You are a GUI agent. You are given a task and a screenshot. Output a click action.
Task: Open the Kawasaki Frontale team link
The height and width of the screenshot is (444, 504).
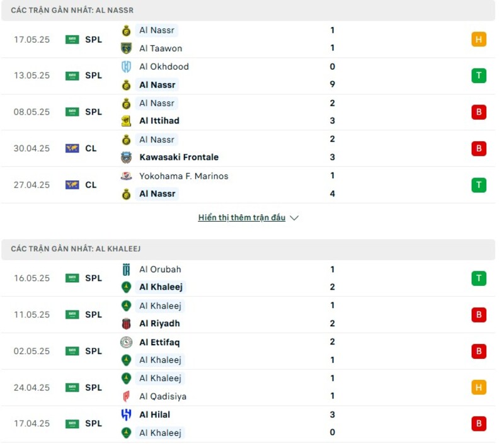pos(179,157)
